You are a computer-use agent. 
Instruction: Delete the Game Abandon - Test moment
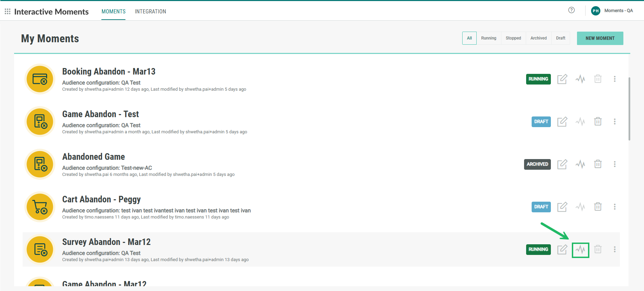[598, 122]
